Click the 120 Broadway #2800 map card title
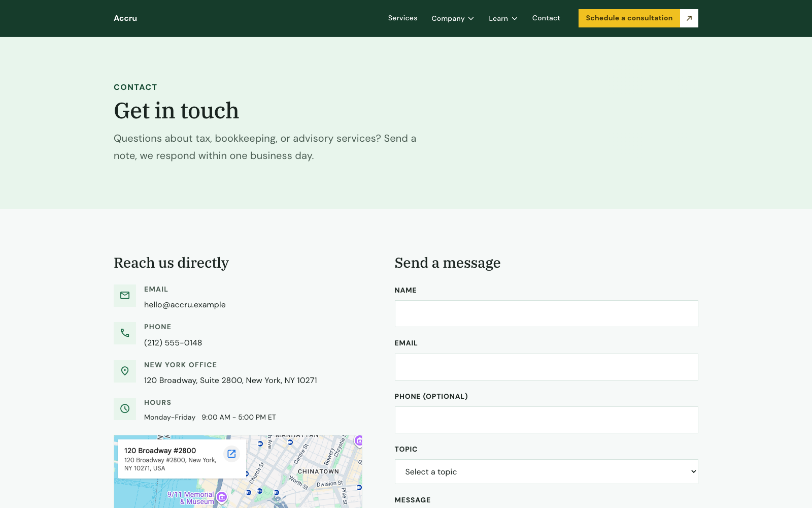 click(x=160, y=451)
